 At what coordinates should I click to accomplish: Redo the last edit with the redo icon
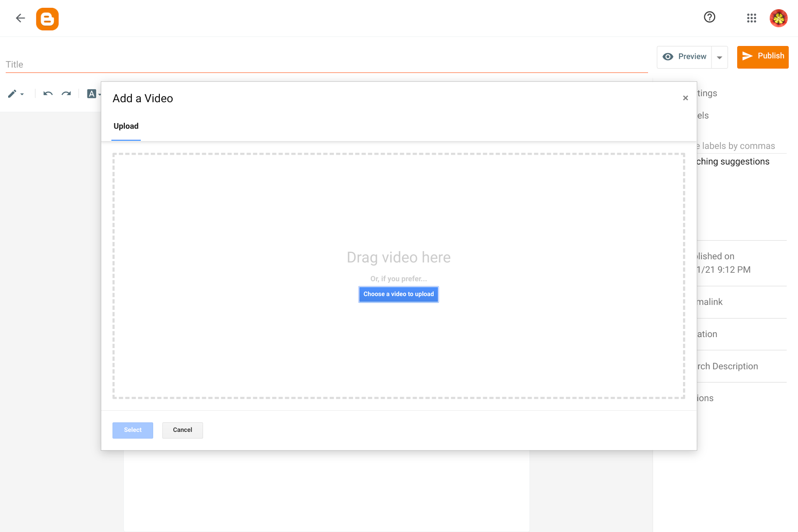tap(66, 94)
